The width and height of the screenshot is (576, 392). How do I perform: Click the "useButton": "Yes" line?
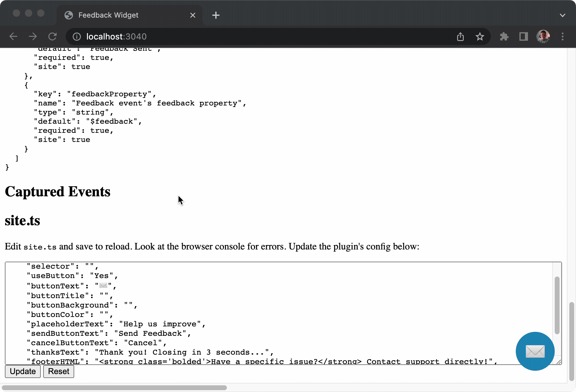[x=72, y=276]
